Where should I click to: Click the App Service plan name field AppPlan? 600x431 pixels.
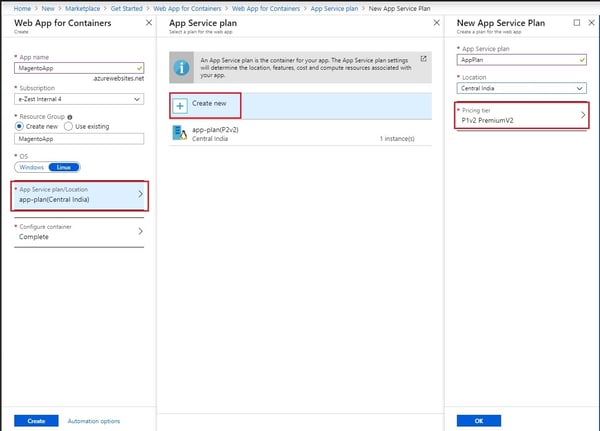click(521, 60)
